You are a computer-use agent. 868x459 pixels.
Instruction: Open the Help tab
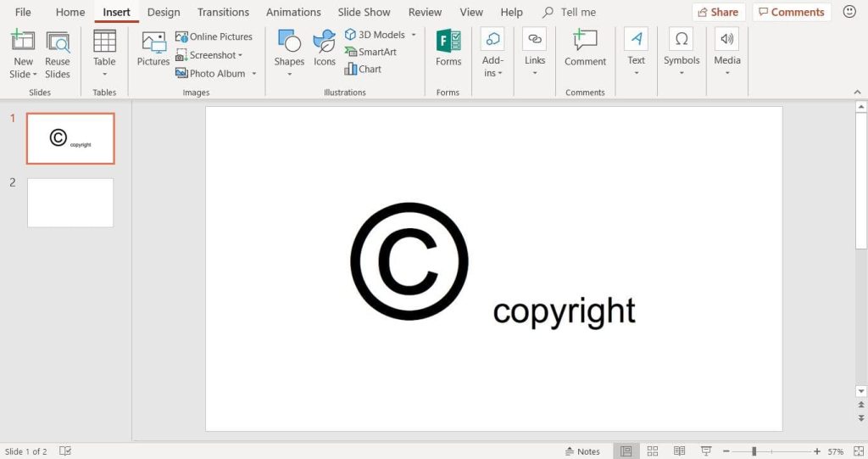click(511, 12)
